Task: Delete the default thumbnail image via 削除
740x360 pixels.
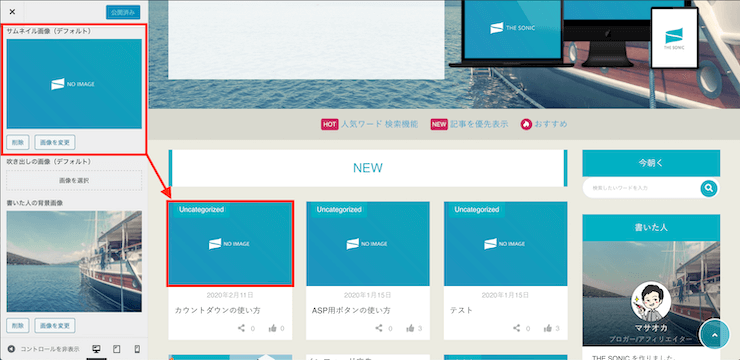Action: [x=18, y=142]
